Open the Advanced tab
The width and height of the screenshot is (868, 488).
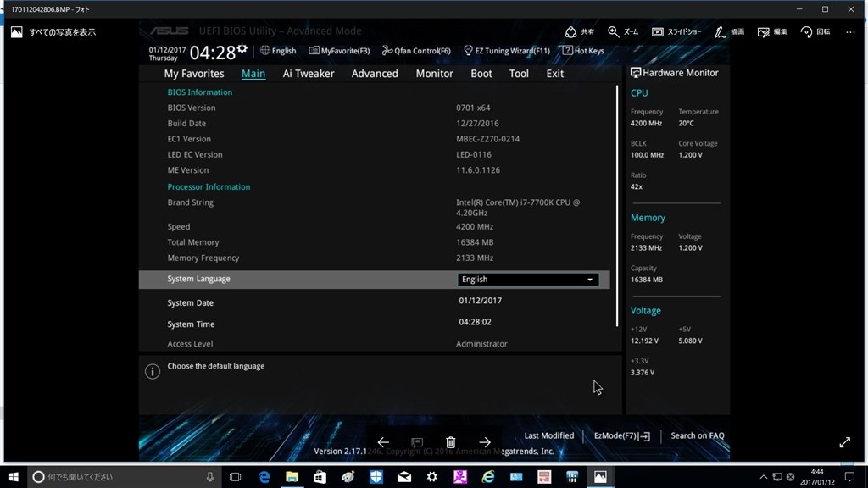pyautogui.click(x=375, y=74)
